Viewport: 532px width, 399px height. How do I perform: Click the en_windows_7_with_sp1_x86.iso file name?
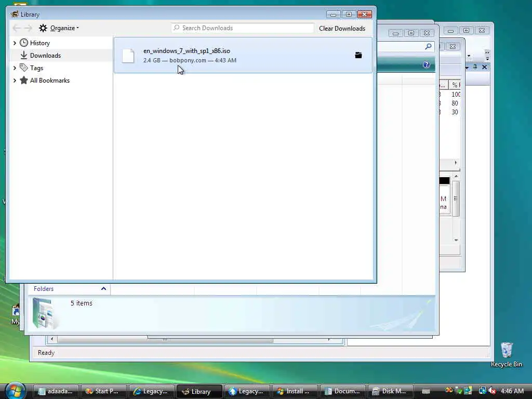pyautogui.click(x=187, y=51)
